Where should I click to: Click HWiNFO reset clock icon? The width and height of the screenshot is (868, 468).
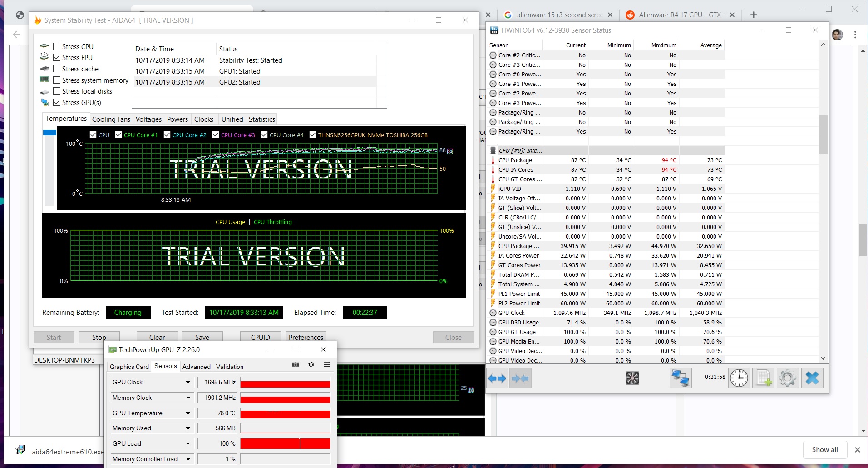[x=739, y=378]
